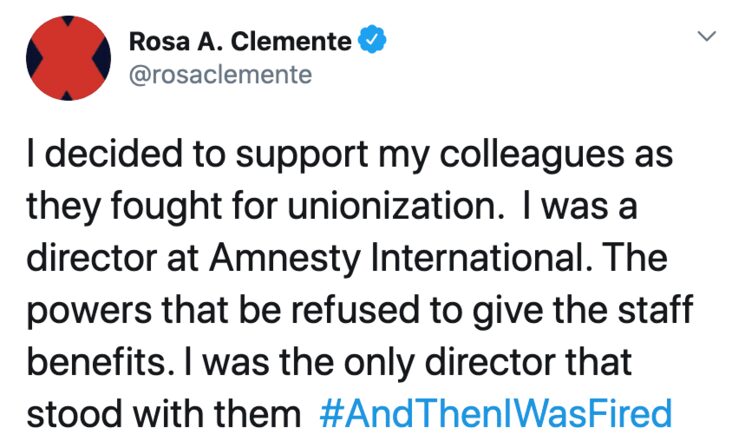Click the words 'only director that'
Image resolution: width=732 pixels, height=441 pixels.
point(488,363)
